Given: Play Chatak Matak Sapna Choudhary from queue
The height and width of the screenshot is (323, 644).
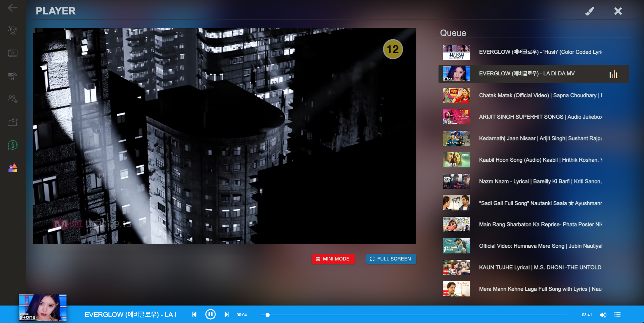Looking at the screenshot, I should coord(534,95).
